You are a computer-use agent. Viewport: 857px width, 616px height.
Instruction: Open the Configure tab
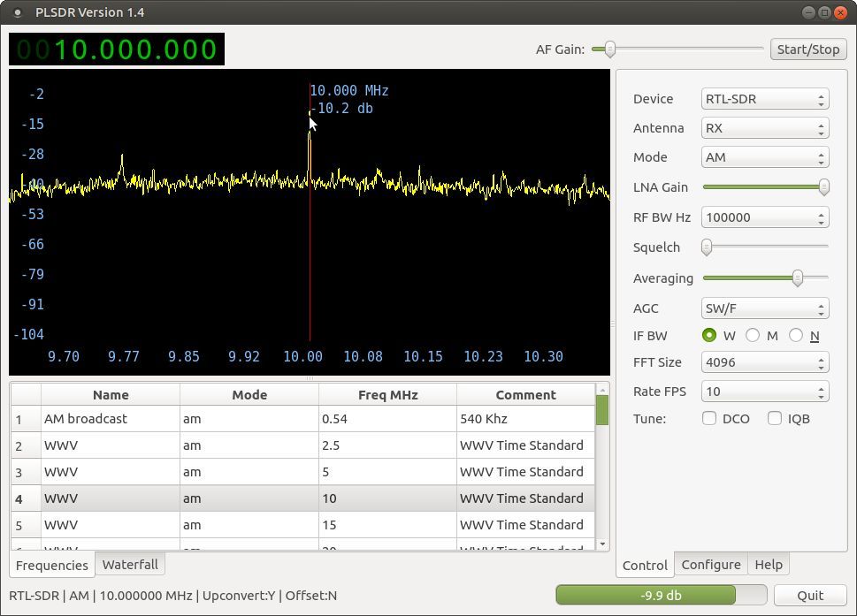pos(710,564)
